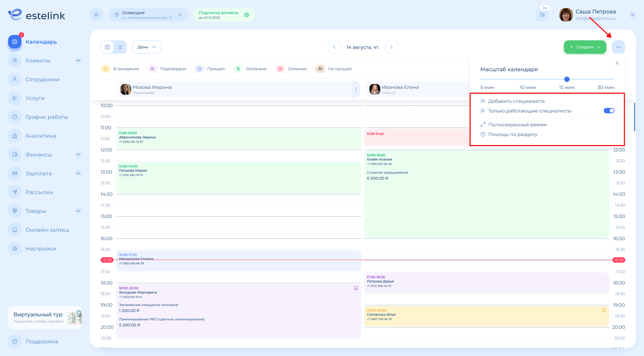Open the Созвездие location dropdown
Image resolution: width=644 pixels, height=356 pixels.
tap(148, 15)
